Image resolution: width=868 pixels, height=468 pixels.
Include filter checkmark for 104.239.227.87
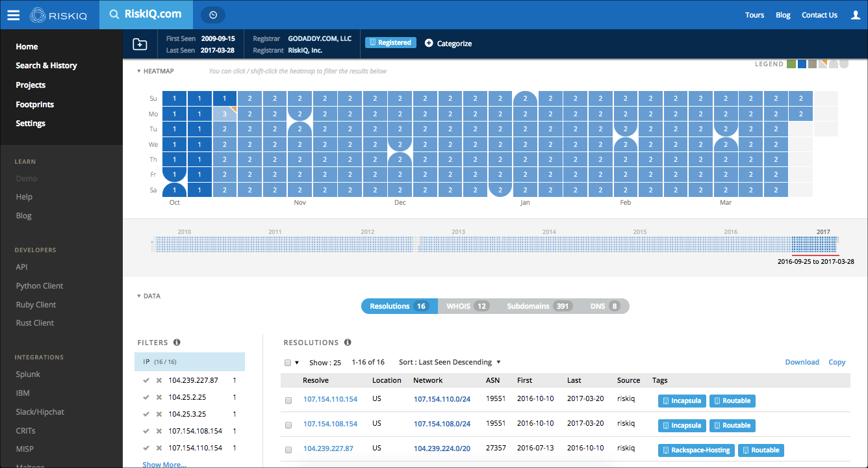(146, 380)
